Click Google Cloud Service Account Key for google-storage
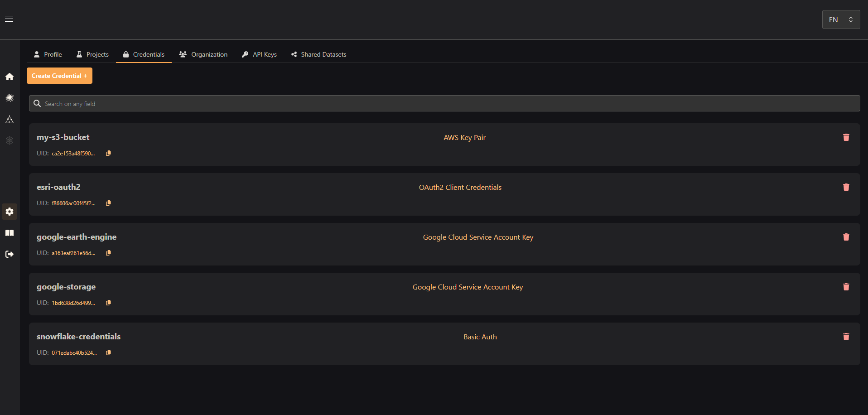 point(468,287)
